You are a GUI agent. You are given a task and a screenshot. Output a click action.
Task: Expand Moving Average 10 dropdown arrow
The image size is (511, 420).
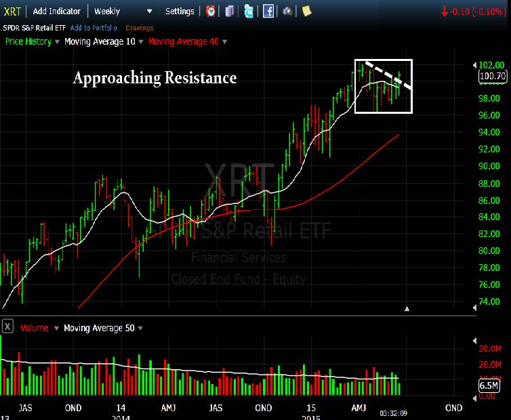pyautogui.click(x=141, y=42)
